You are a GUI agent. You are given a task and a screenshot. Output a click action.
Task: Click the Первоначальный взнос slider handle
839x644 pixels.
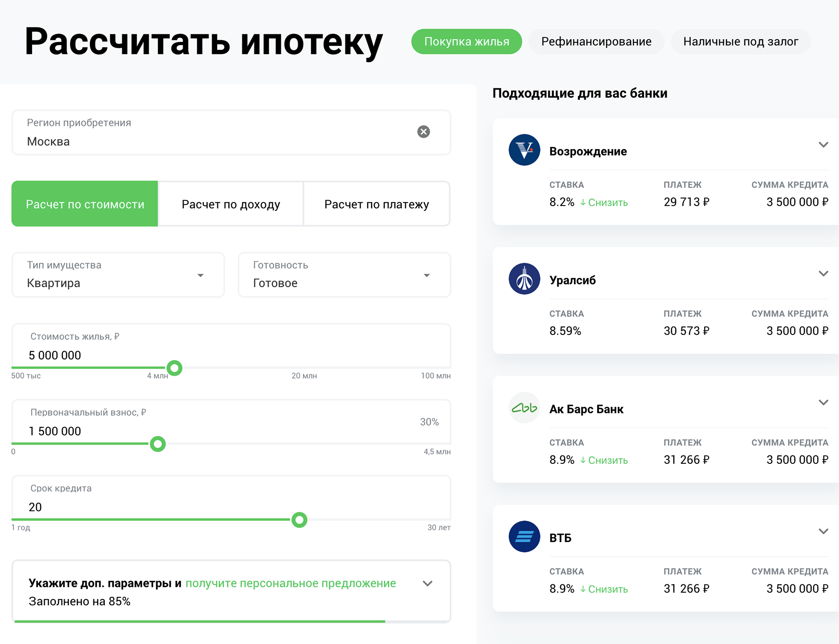click(158, 444)
